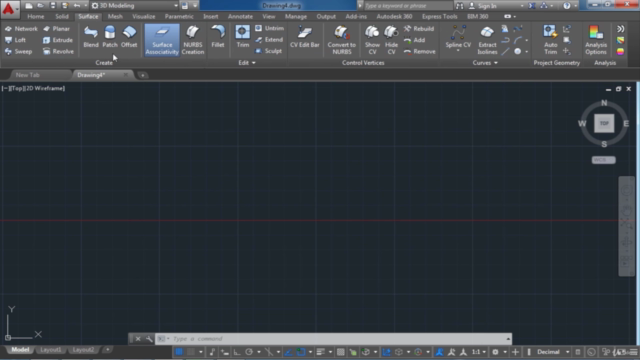Open the Spline CV dropdown
Image resolution: width=640 pixels, height=360 pixels.
[x=458, y=50]
